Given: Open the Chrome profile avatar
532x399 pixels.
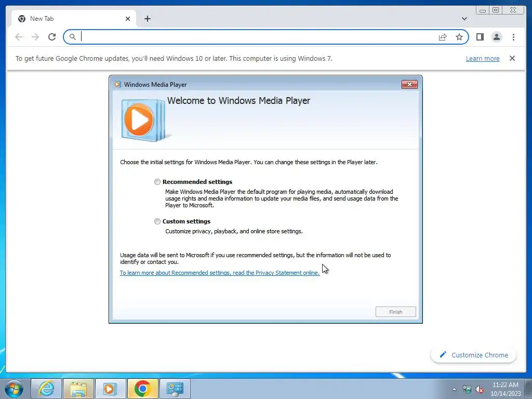Looking at the screenshot, I should 497,37.
